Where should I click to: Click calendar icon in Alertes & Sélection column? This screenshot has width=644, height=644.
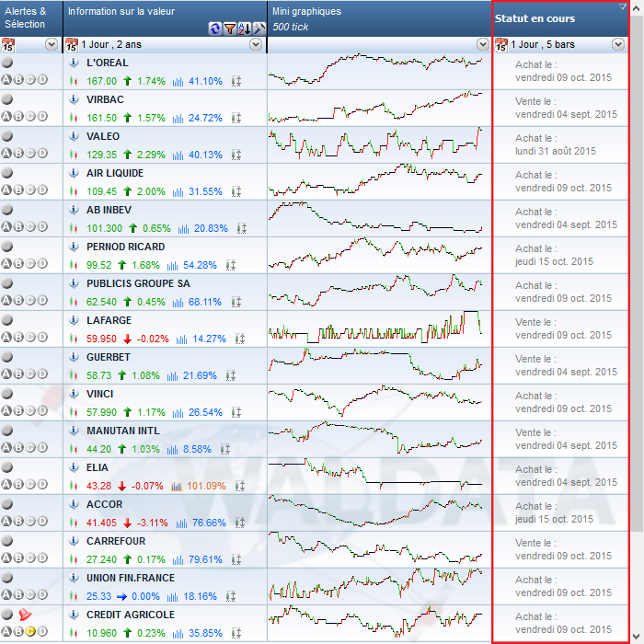pyautogui.click(x=7, y=45)
